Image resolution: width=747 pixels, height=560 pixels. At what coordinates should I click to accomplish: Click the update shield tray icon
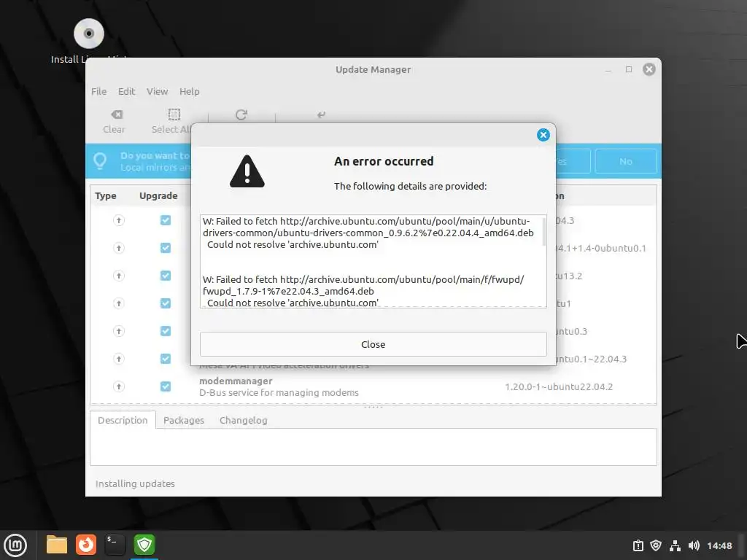pyautogui.click(x=656, y=545)
